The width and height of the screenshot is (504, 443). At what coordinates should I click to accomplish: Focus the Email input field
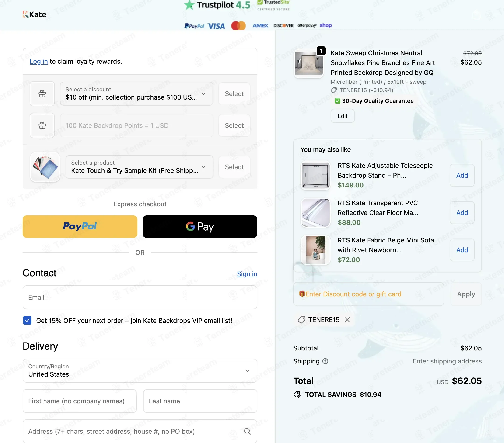[x=140, y=297]
